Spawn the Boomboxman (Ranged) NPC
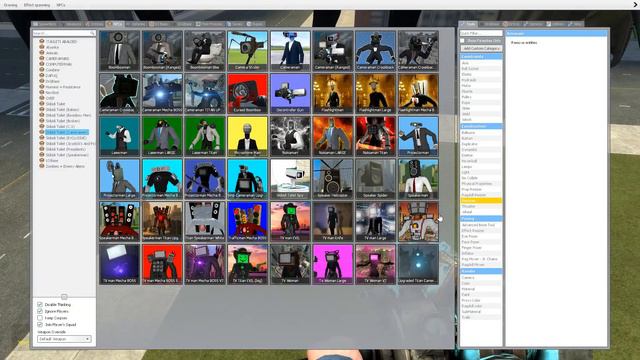 [162, 50]
